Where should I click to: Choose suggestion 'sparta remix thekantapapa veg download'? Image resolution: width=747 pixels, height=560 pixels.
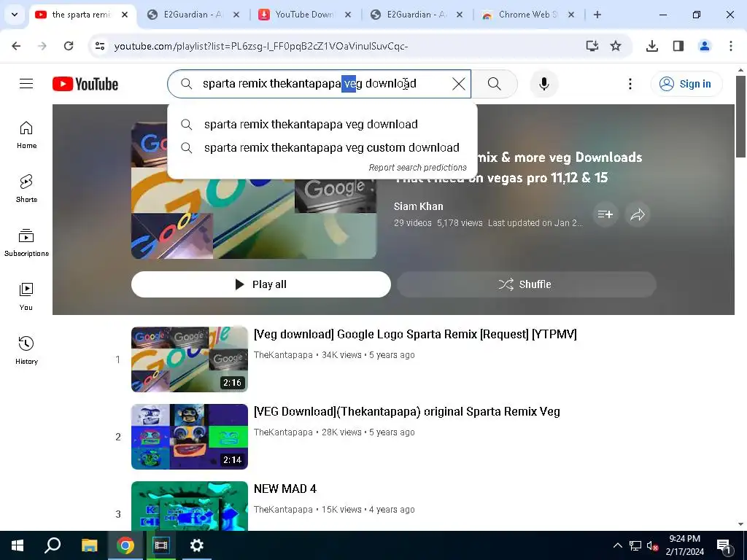pos(322,124)
